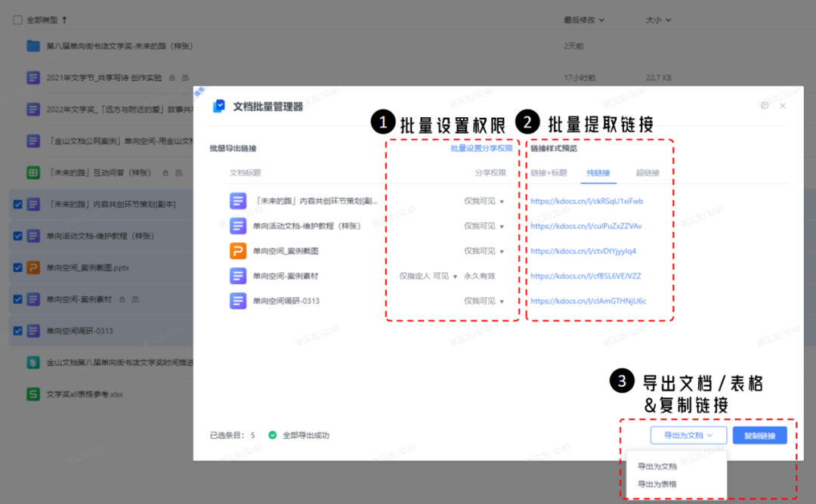The height and width of the screenshot is (504, 816).
Task: Click the presentation icon of 单向空间_案例截图.pptx in file list
Action: coord(33,267)
